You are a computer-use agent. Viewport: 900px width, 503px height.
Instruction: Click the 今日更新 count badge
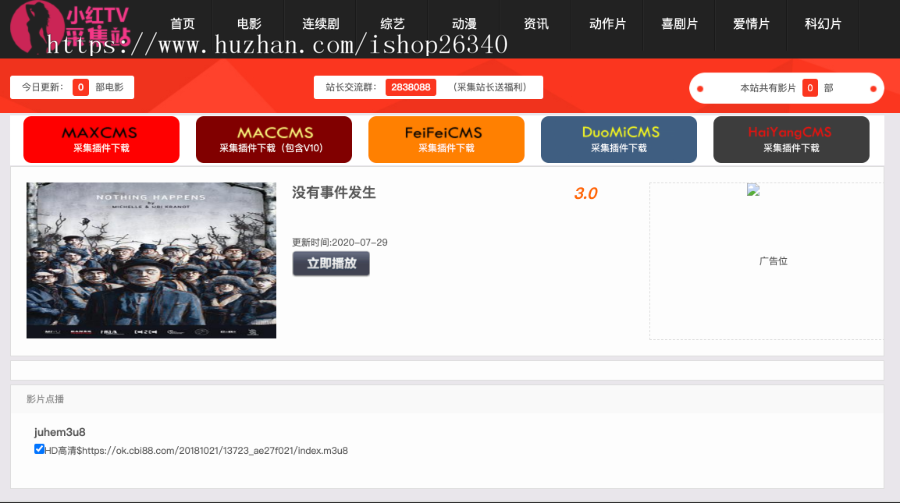(x=80, y=87)
